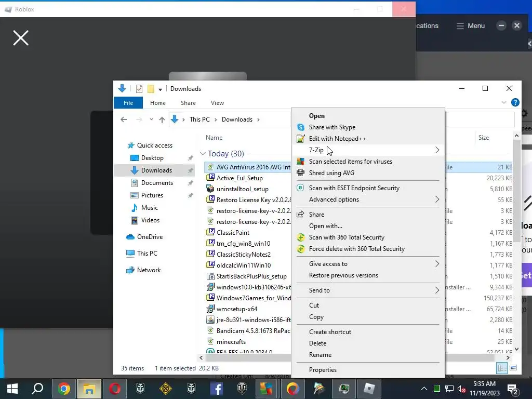532x399 pixels.
Task: Click the Explorer help question mark icon
Action: [515, 102]
